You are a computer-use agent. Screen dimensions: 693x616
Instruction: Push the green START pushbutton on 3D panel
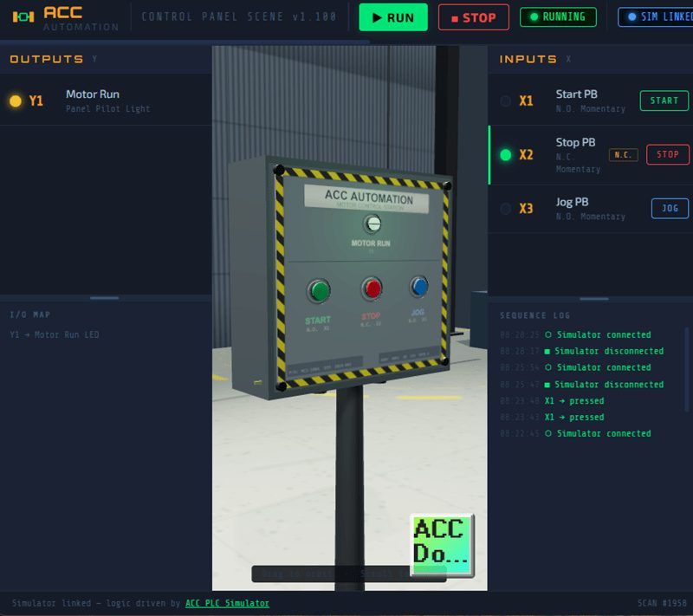(x=320, y=290)
